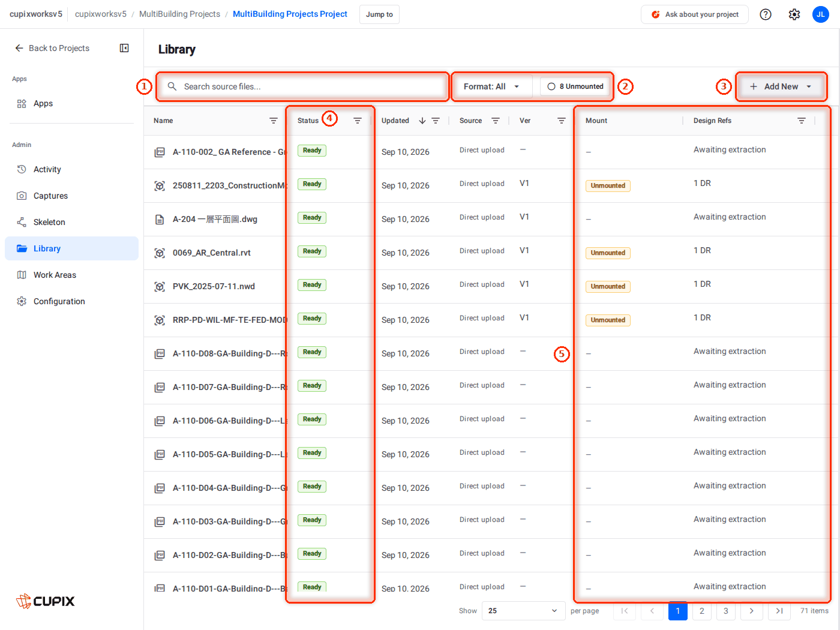Sort by the Updated column arrow
The height and width of the screenshot is (630, 840).
tap(422, 121)
